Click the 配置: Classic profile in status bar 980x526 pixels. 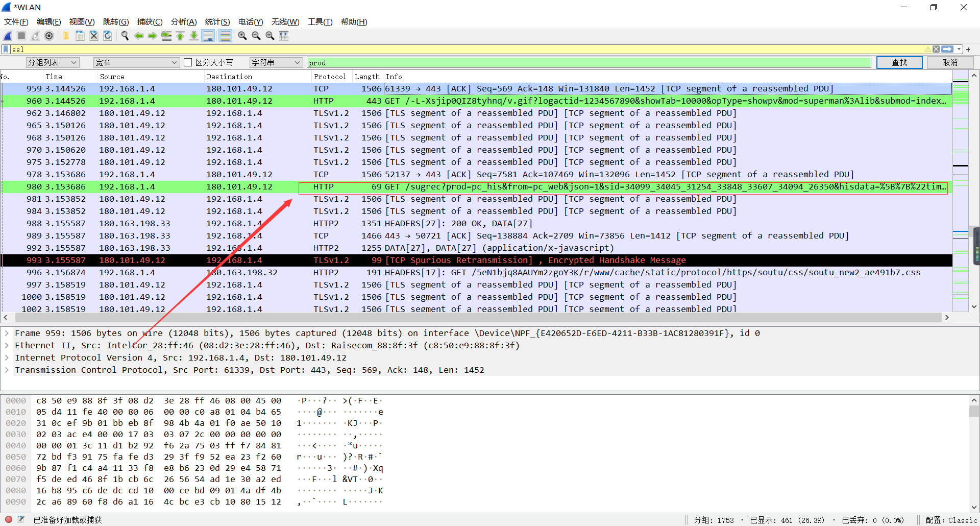click(x=951, y=520)
